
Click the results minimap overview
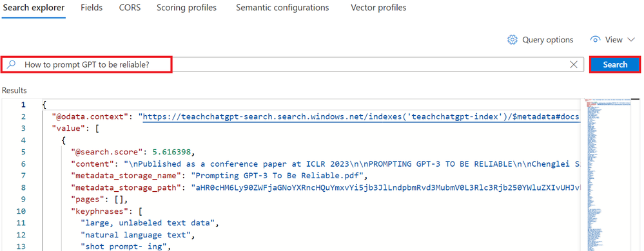(x=609, y=174)
